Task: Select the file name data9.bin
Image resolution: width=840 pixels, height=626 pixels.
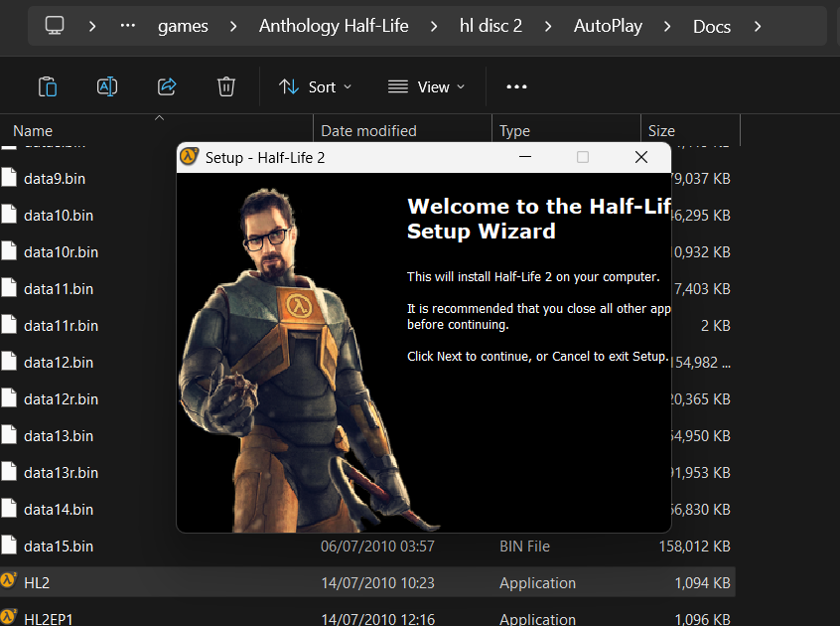Action: click(x=55, y=179)
